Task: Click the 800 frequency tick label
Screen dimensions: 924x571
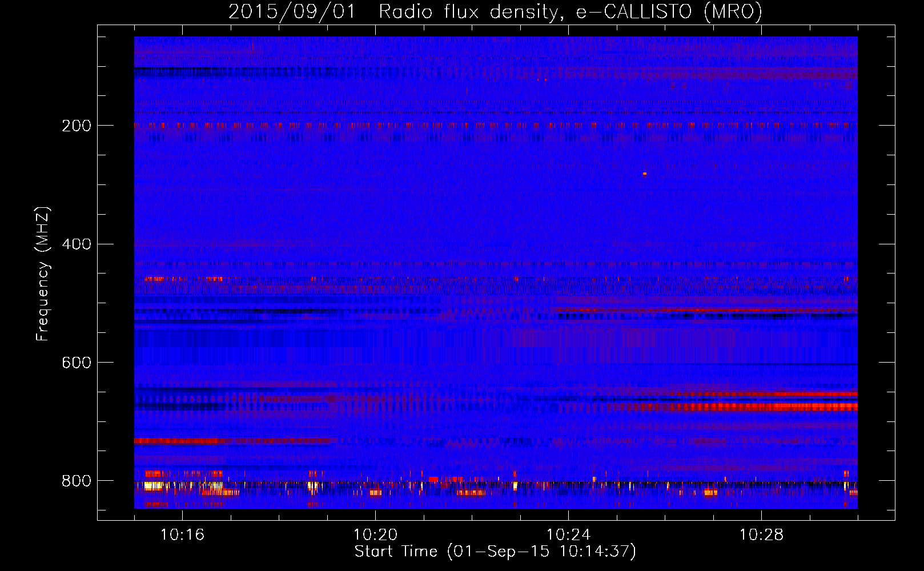Action: pos(77,481)
